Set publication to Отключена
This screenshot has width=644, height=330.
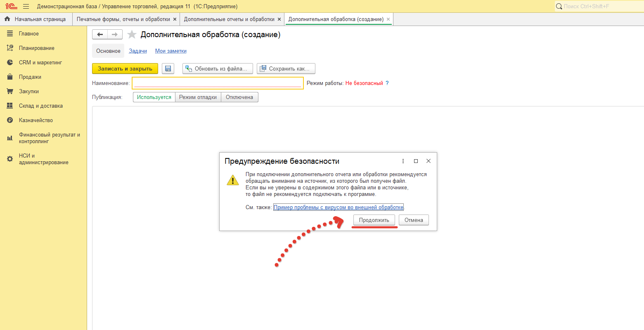click(239, 97)
